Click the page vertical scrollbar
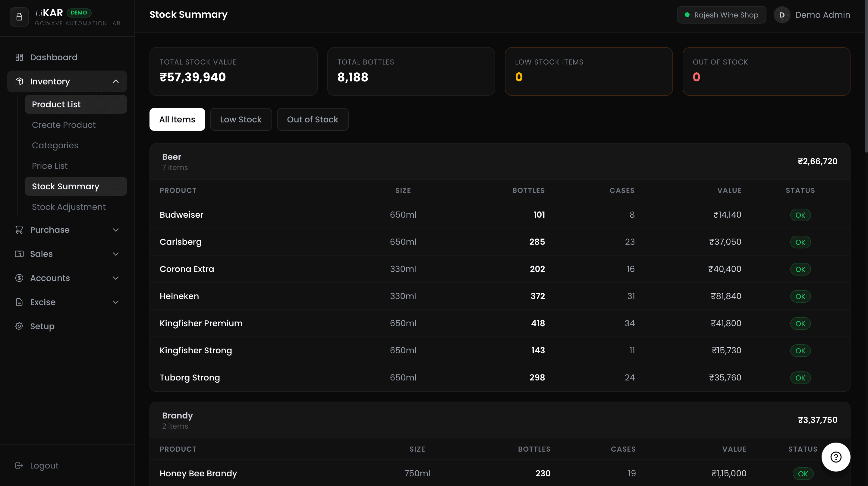This screenshot has width=868, height=486. [x=866, y=76]
